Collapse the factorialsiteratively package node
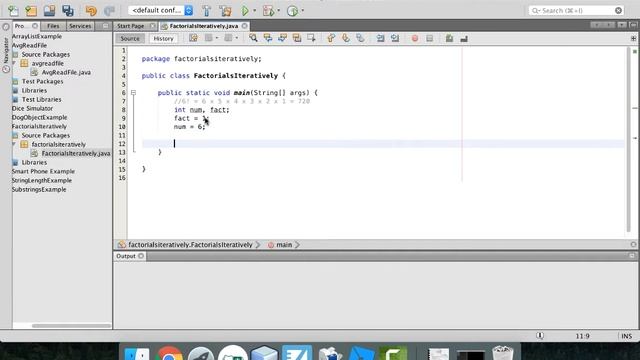The height and width of the screenshot is (360, 640). [15, 144]
